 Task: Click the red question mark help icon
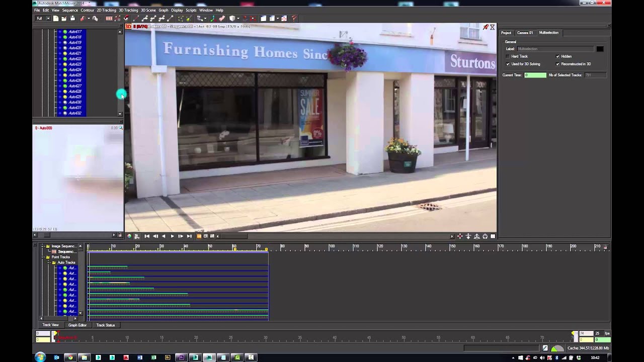point(294,19)
